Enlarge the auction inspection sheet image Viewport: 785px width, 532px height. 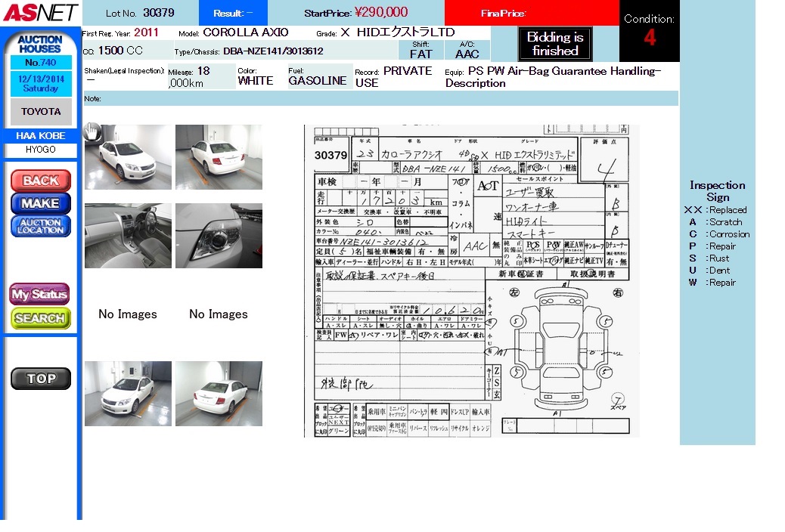point(471,280)
